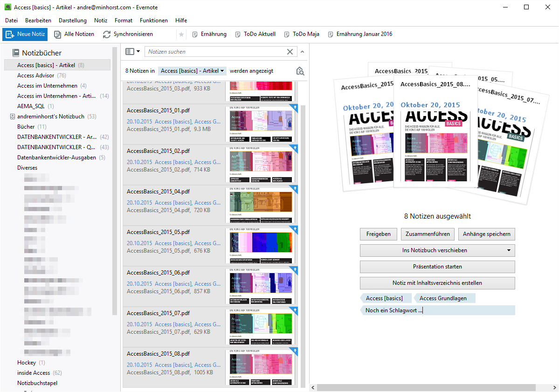Click Präsentation starten button
This screenshot has height=392, width=559.
pyautogui.click(x=437, y=267)
